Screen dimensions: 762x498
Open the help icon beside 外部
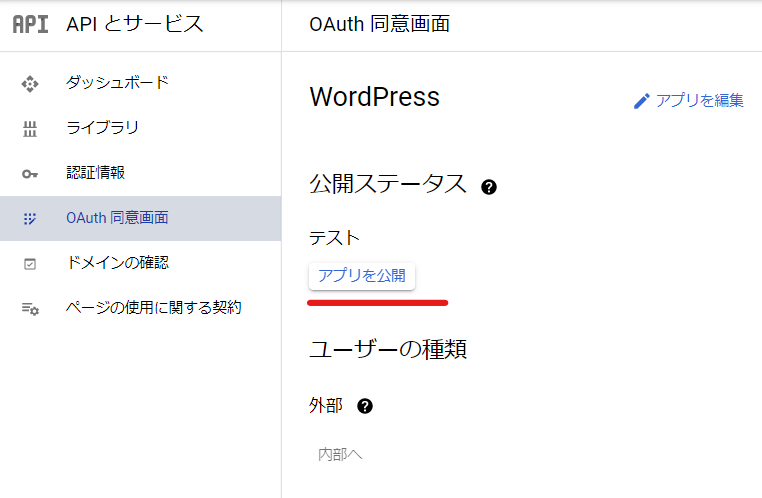pyautogui.click(x=365, y=406)
